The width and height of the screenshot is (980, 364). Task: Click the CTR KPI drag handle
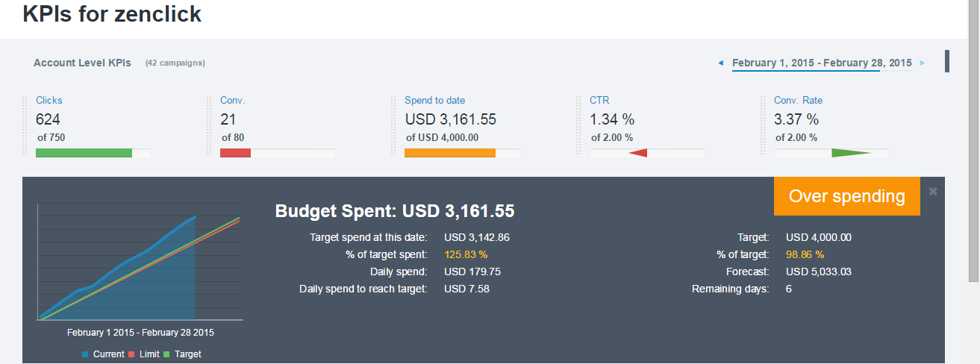(580, 125)
